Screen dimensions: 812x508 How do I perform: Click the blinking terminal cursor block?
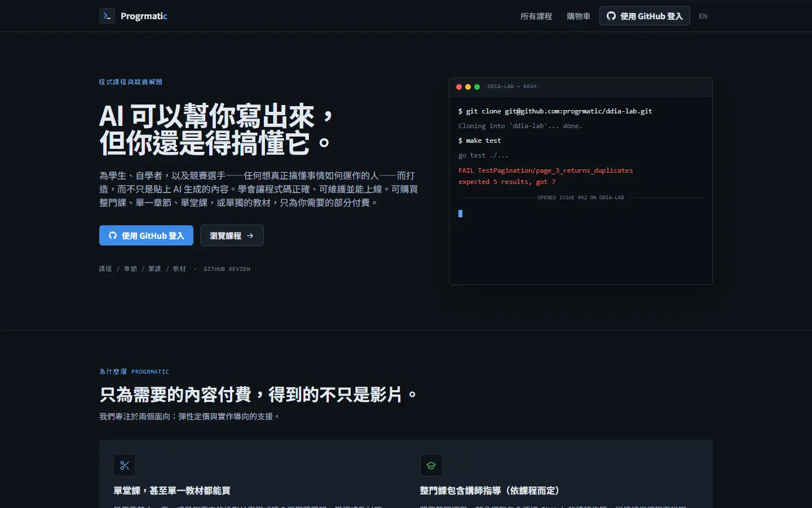click(461, 213)
